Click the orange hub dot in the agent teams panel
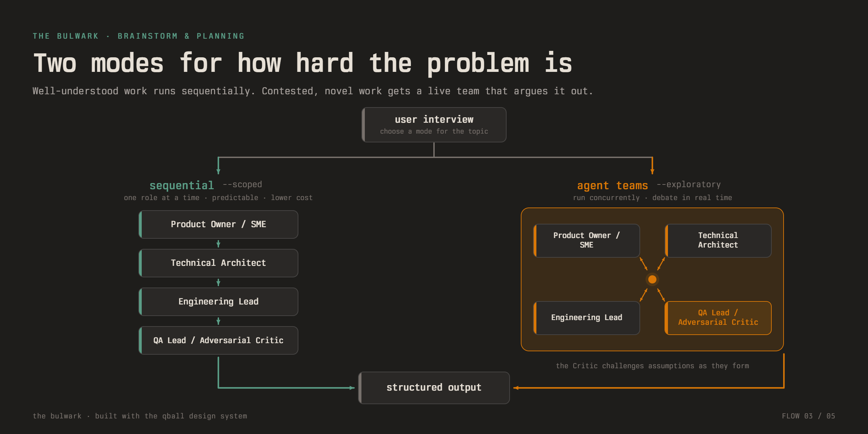Viewport: 868px width, 434px height. (x=652, y=279)
